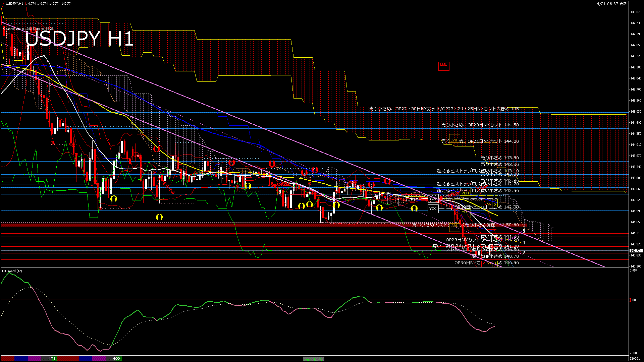Click the 4/21 date label on timeline
644x362 pixels.
click(52, 359)
